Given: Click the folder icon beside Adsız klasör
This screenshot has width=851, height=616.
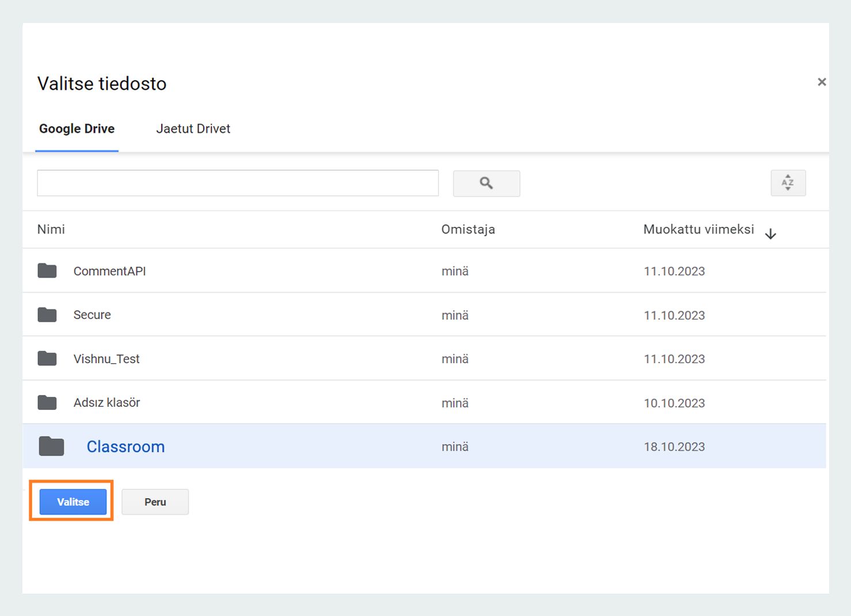Looking at the screenshot, I should (47, 403).
